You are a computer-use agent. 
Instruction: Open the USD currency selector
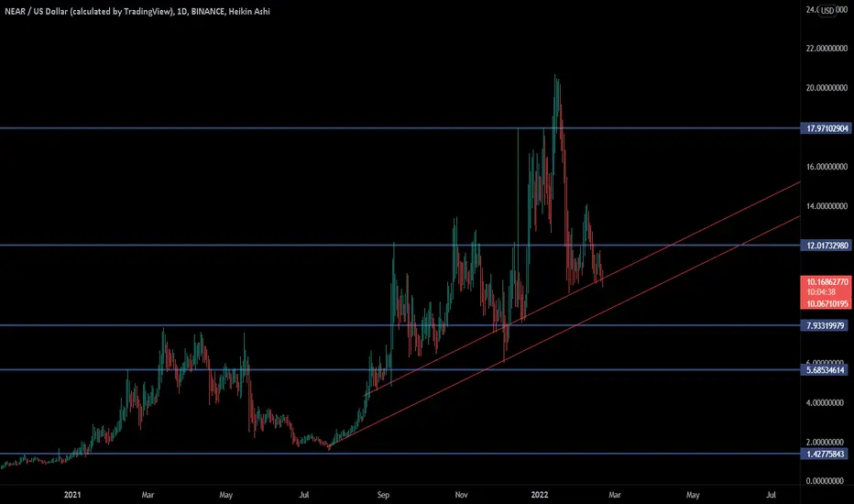827,10
